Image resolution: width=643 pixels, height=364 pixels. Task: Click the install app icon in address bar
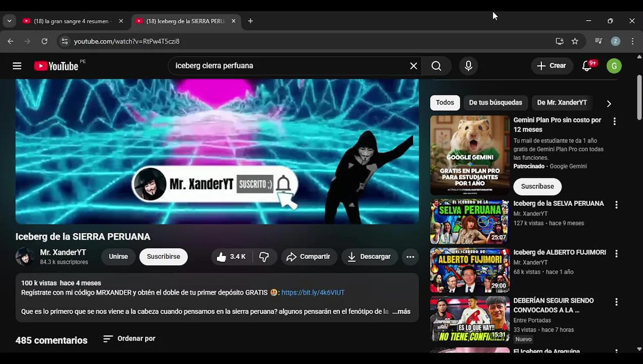coord(560,41)
